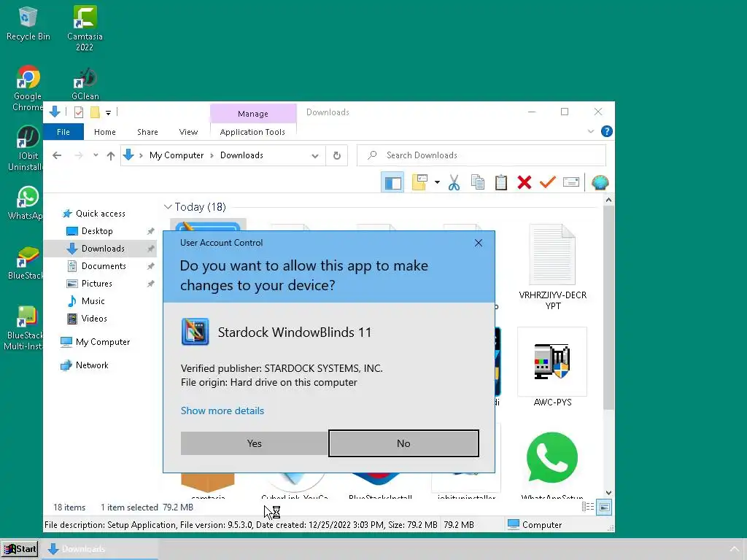Collapse the Today (18) group
Screen dimensions: 747x560
[x=168, y=206]
